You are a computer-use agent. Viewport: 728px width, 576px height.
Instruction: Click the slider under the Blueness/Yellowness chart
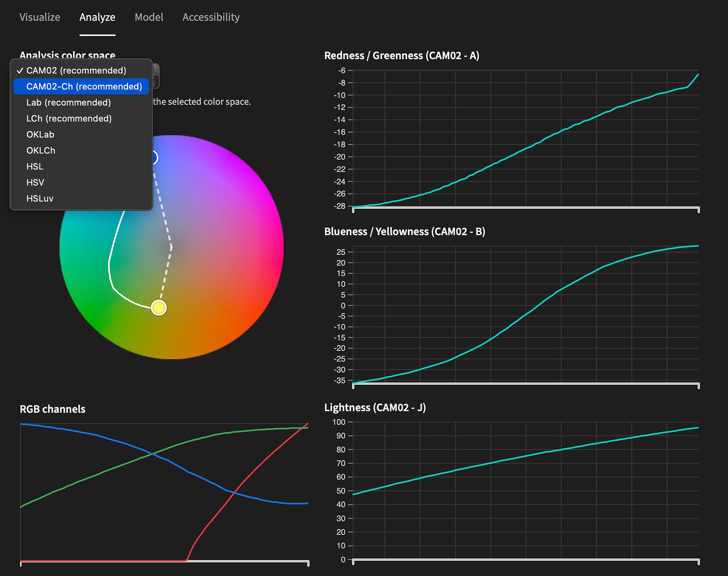click(525, 385)
